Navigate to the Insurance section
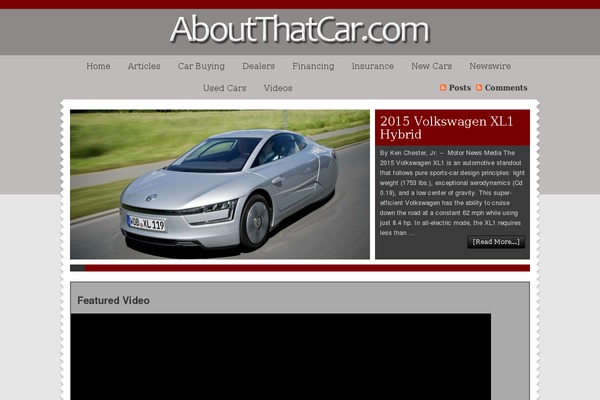This screenshot has width=600, height=400. pyautogui.click(x=373, y=66)
